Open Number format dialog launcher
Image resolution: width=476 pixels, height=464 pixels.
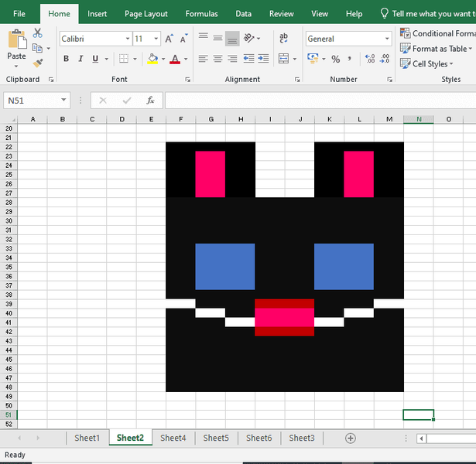point(389,80)
